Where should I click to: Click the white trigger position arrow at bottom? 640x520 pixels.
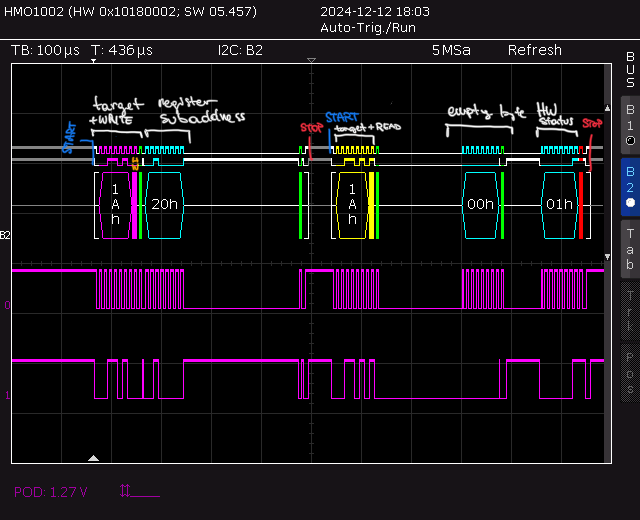point(93,458)
